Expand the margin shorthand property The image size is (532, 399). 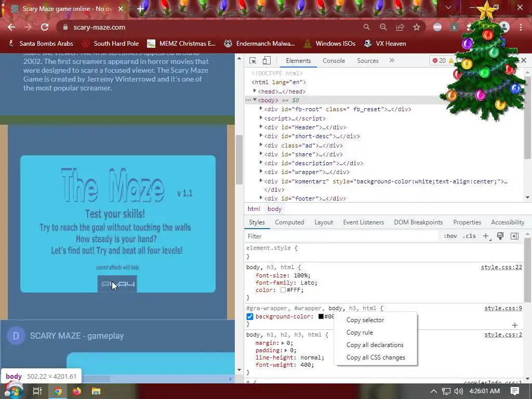(283, 343)
